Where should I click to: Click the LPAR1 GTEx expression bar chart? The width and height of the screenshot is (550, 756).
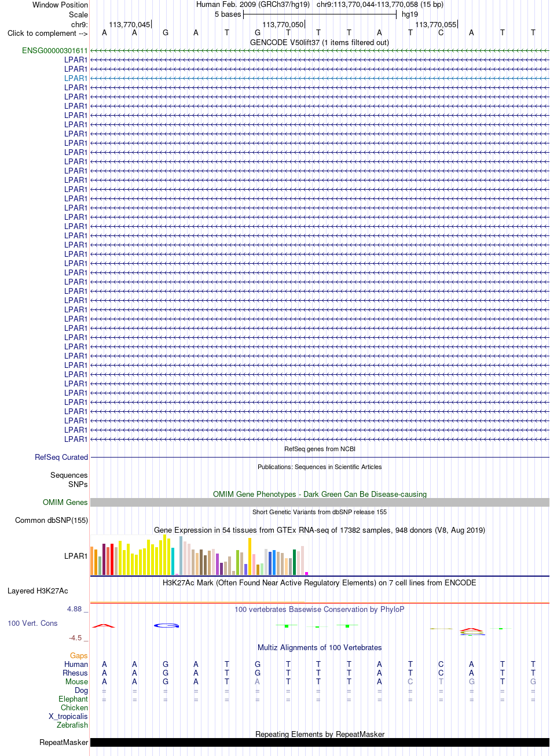[x=199, y=555]
